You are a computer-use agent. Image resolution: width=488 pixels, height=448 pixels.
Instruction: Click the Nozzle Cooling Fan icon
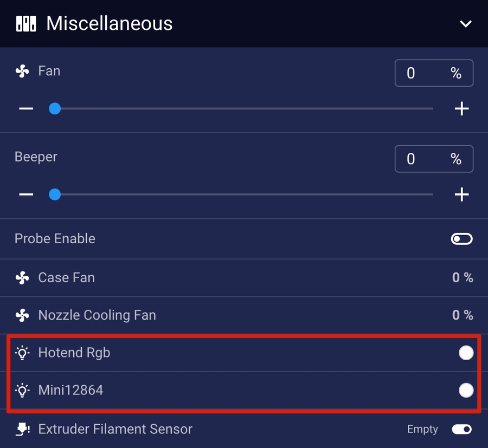click(22, 315)
